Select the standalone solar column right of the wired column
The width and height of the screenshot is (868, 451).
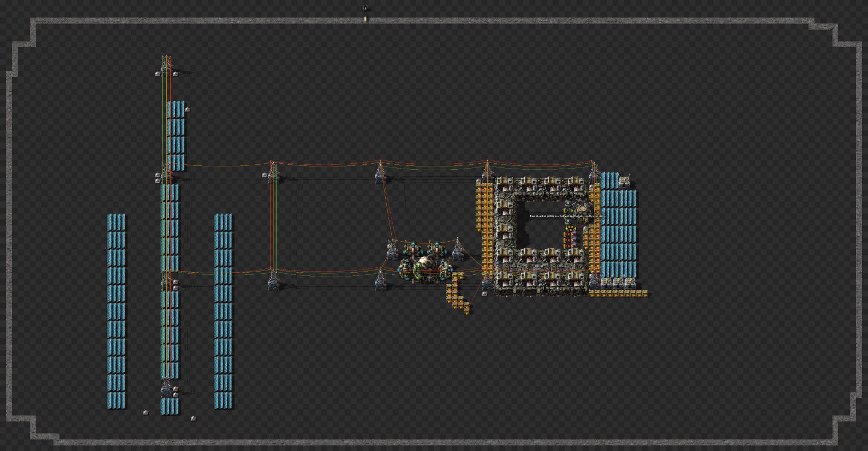[223, 311]
